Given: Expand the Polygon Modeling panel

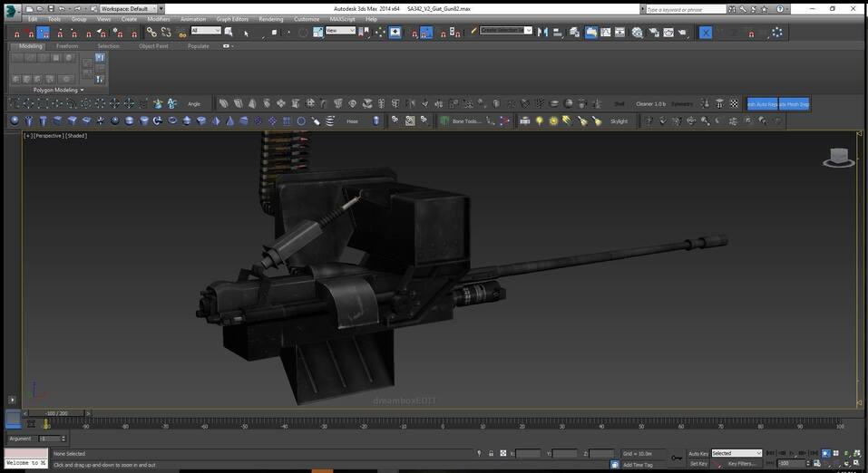Looking at the screenshot, I should coord(58,90).
